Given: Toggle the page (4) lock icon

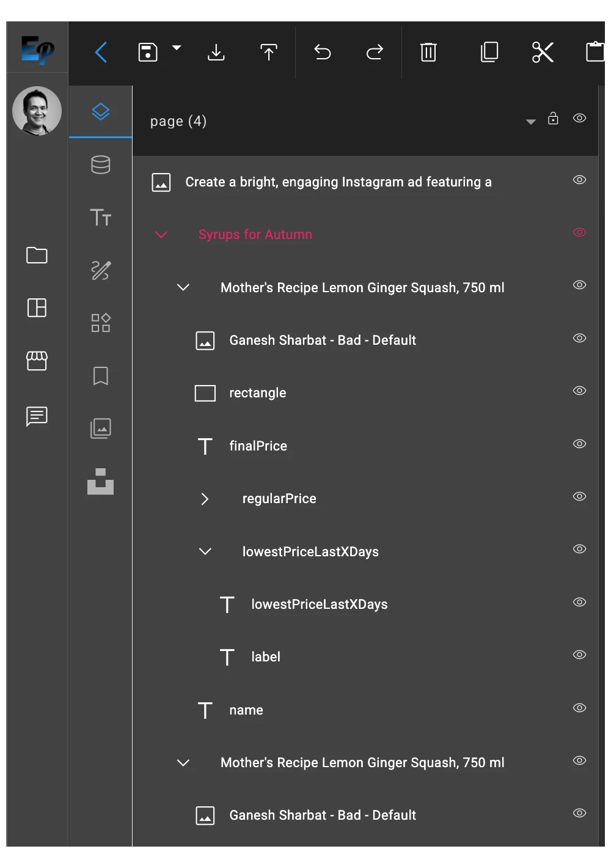Looking at the screenshot, I should pyautogui.click(x=553, y=118).
